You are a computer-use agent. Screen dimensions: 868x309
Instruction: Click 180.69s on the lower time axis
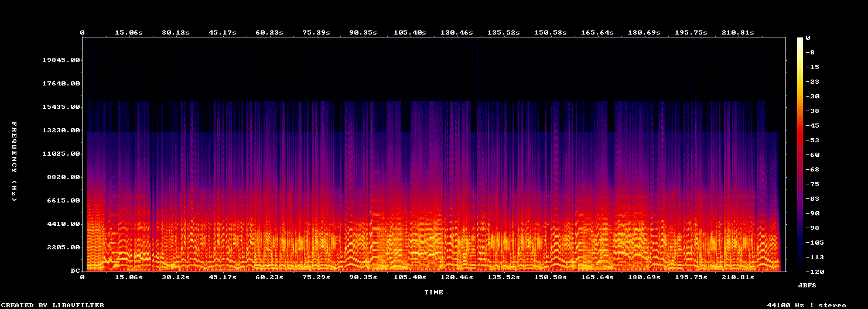tap(644, 277)
